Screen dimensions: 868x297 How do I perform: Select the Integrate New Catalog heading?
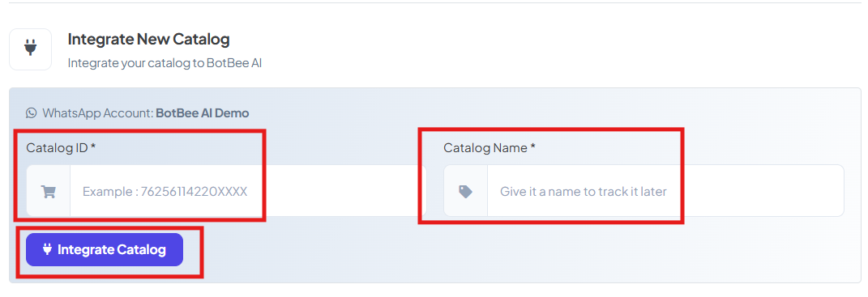tap(148, 40)
